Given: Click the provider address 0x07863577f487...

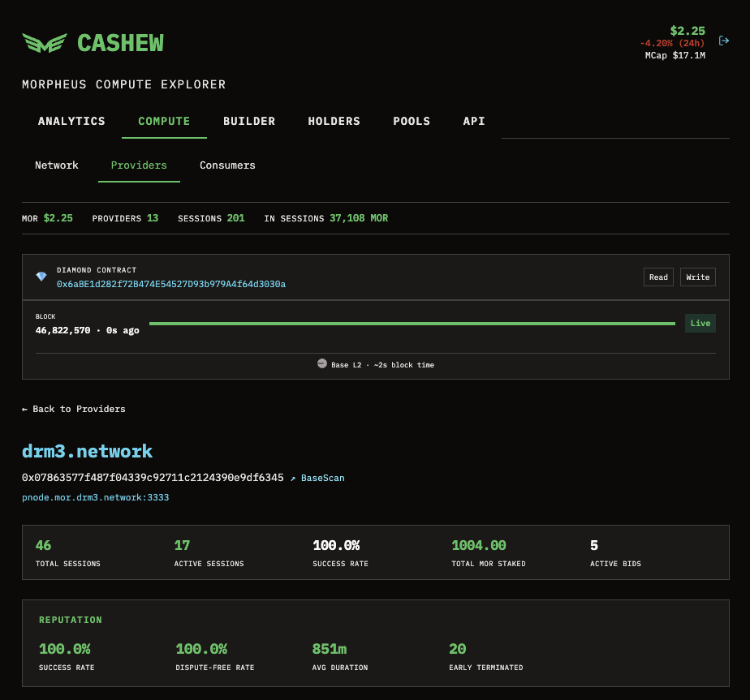Looking at the screenshot, I should [153, 478].
